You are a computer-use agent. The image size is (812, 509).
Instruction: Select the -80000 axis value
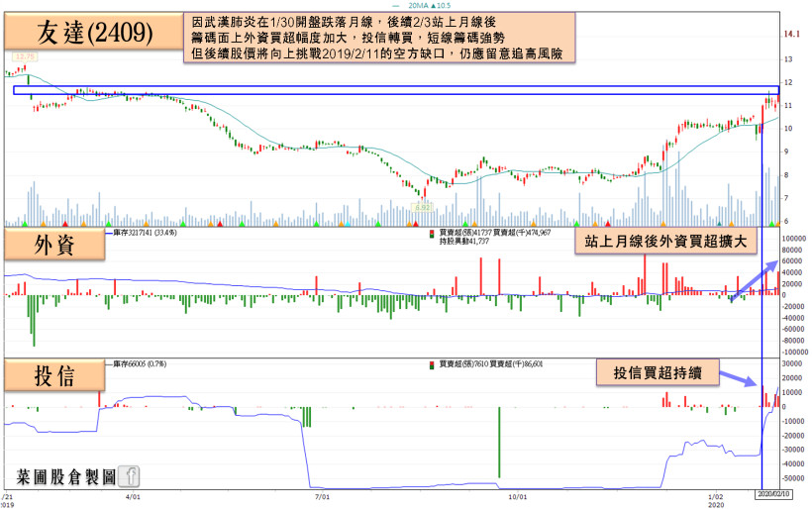793,341
